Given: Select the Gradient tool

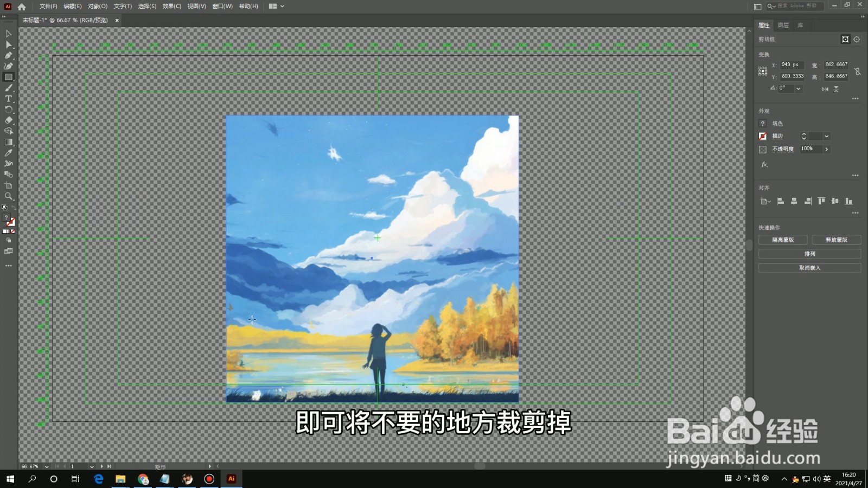Looking at the screenshot, I should [x=9, y=142].
